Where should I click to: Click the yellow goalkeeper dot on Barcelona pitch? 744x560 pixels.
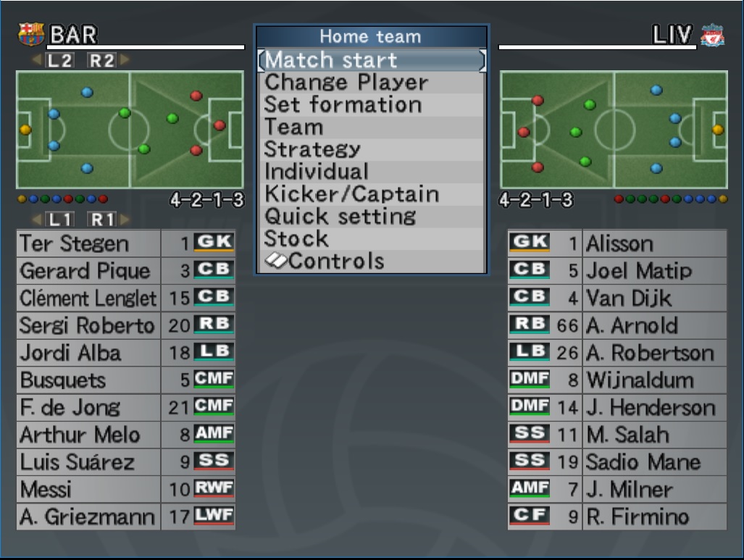pos(25,130)
